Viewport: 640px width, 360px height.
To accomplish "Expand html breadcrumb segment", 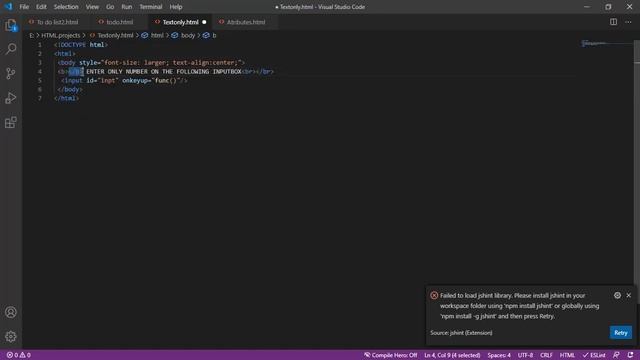I will 152,36.
